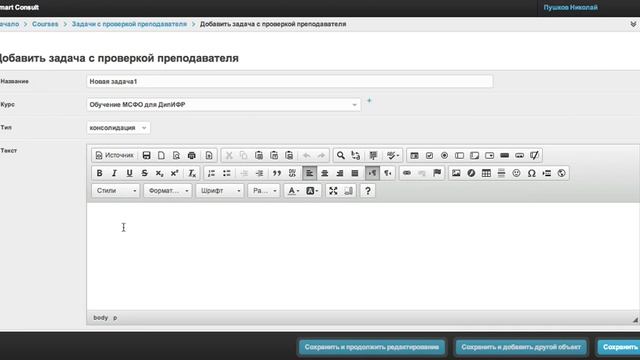
Task: Toggle Strikethrough formatting
Action: [x=144, y=173]
